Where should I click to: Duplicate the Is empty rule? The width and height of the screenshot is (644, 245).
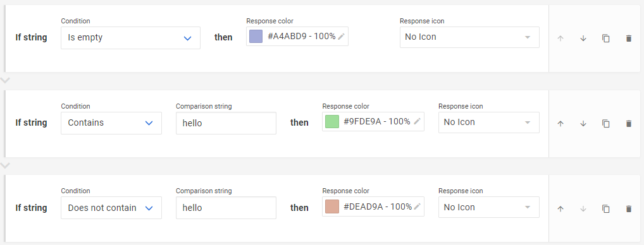606,39
